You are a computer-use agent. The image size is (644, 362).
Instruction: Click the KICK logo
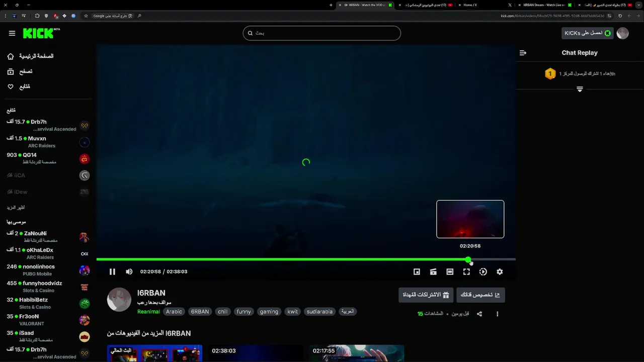point(41,33)
